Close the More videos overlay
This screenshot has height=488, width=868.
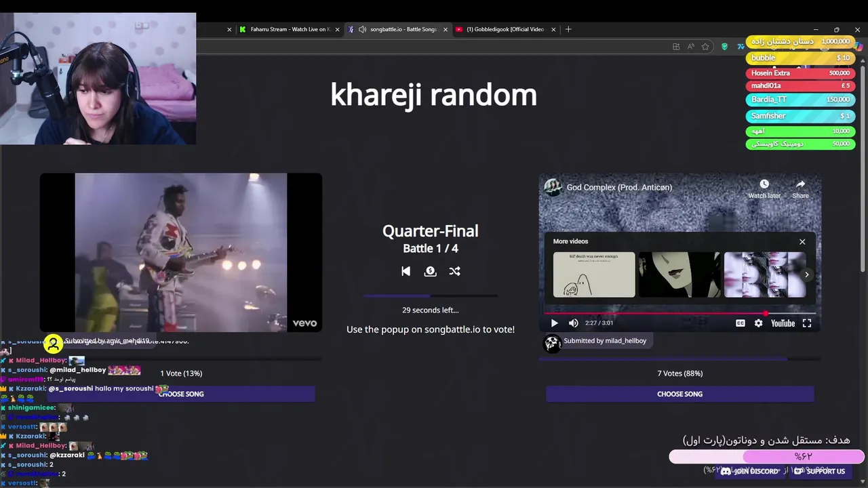pos(802,242)
